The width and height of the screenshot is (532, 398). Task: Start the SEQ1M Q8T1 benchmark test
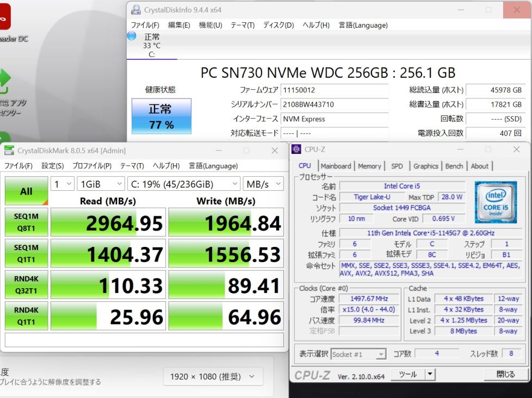(x=26, y=222)
